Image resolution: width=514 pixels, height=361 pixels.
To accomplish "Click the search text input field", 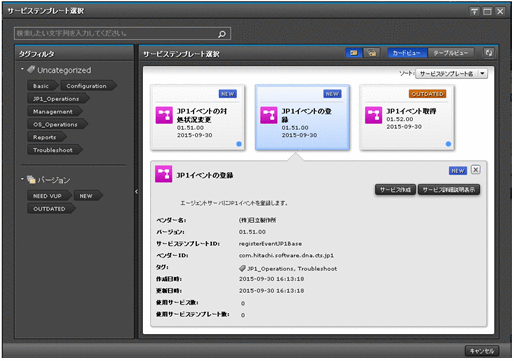I will [x=122, y=34].
